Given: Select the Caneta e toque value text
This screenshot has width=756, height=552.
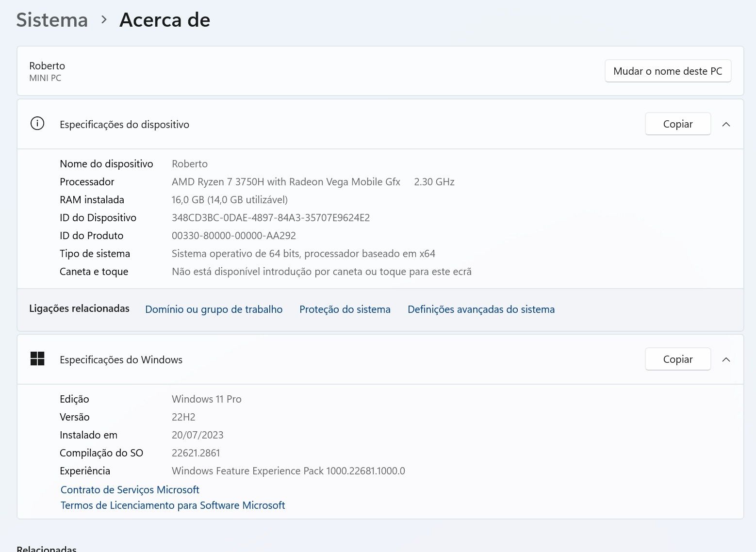Looking at the screenshot, I should pyautogui.click(x=322, y=272).
